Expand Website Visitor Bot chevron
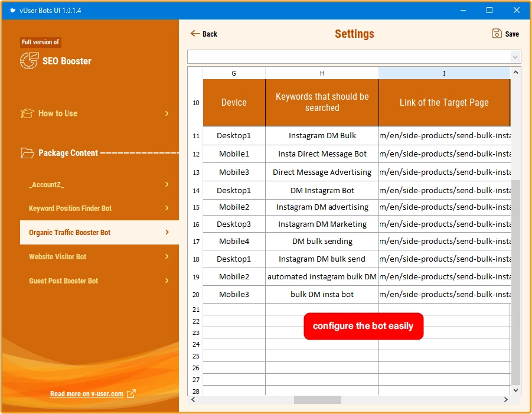This screenshot has height=414, width=532. (x=167, y=256)
